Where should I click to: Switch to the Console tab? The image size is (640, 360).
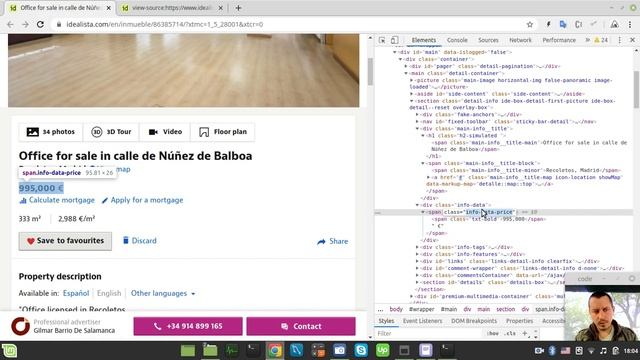coord(457,40)
